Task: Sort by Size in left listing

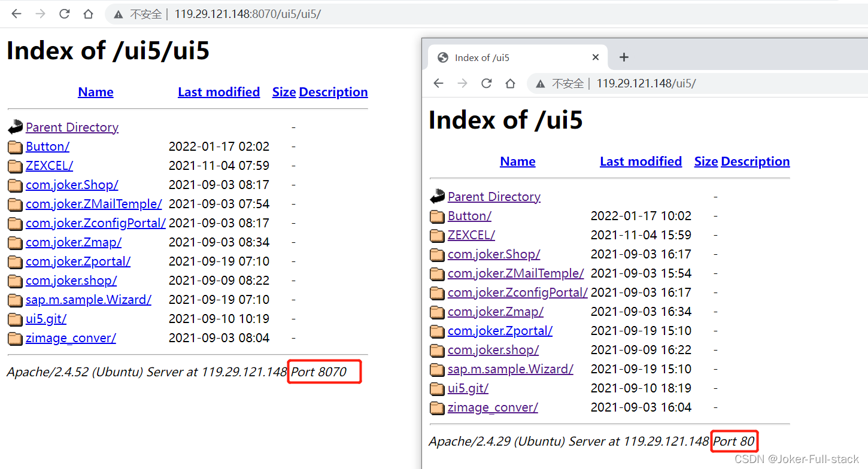Action: tap(284, 92)
